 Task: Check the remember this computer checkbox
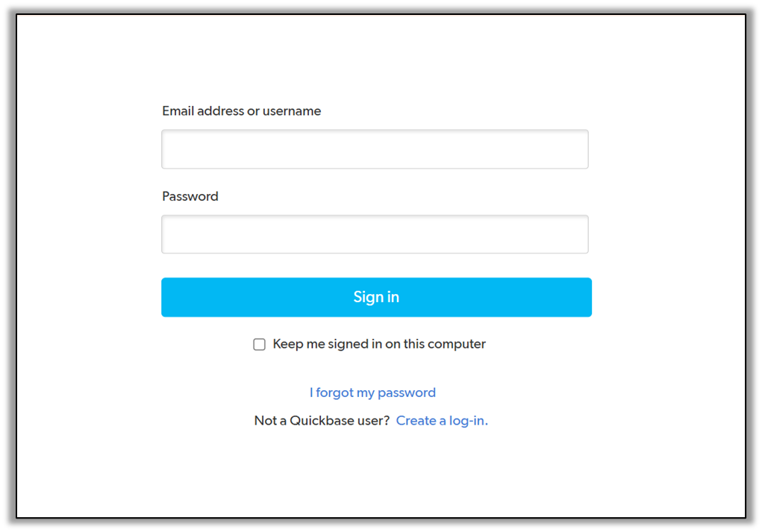pyautogui.click(x=260, y=345)
